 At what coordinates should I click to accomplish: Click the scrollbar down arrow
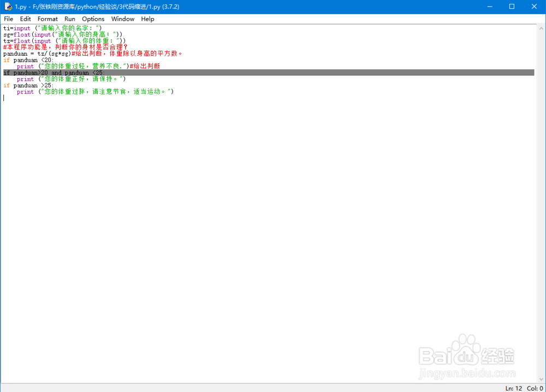541,379
